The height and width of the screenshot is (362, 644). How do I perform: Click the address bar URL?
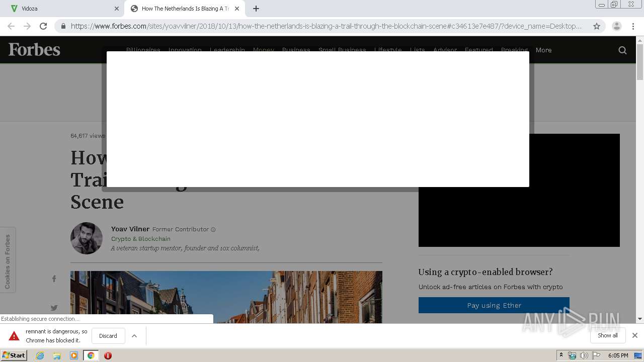click(x=326, y=26)
